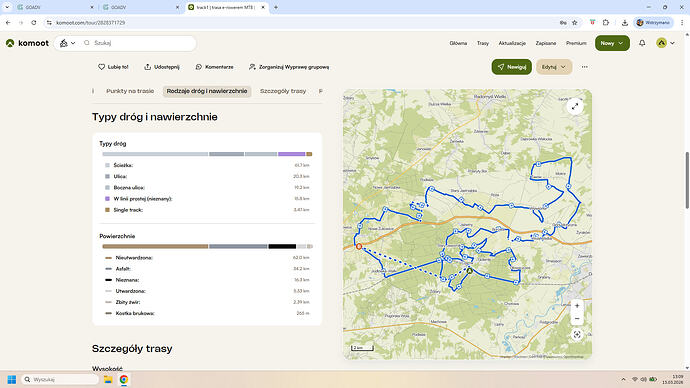The width and height of the screenshot is (690, 388).
Task: Bookmark this page with star icon
Action: coord(574,22)
